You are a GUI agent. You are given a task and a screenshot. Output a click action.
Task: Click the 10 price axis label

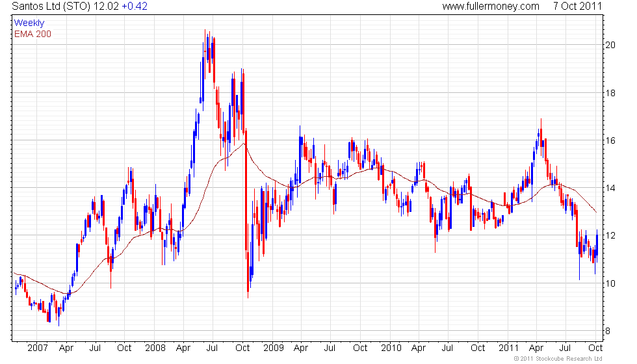tap(610, 283)
